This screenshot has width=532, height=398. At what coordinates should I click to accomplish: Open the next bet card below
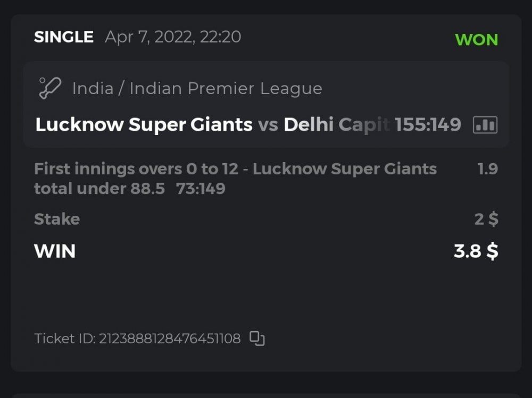(266, 395)
